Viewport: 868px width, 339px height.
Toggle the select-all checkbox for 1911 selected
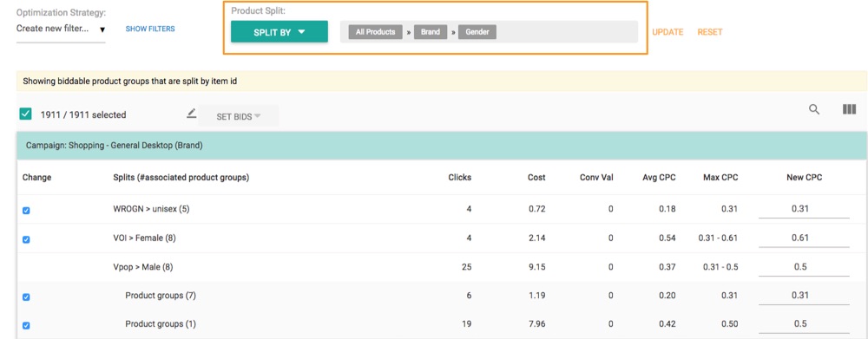coord(26,114)
